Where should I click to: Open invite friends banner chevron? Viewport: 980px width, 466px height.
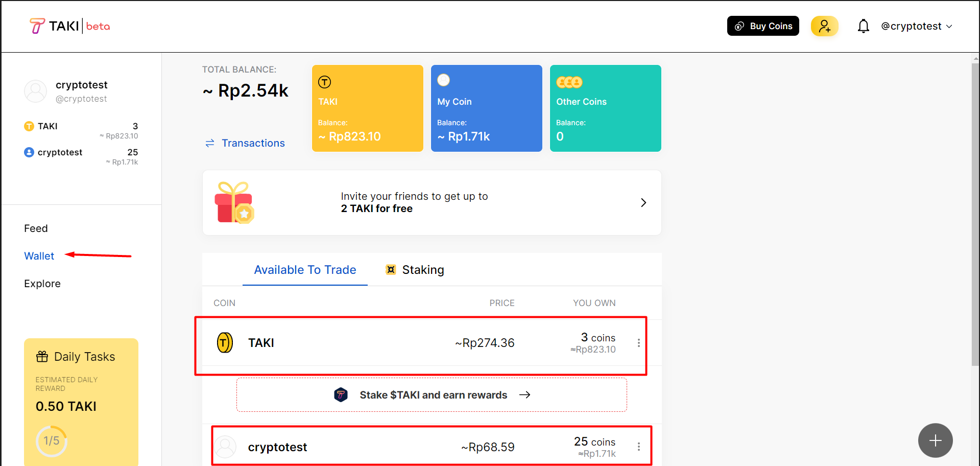pos(643,203)
